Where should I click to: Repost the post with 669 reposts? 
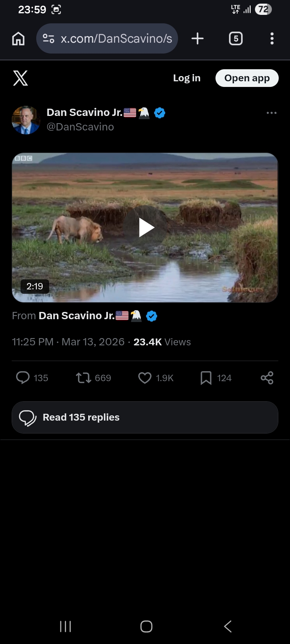[84, 378]
